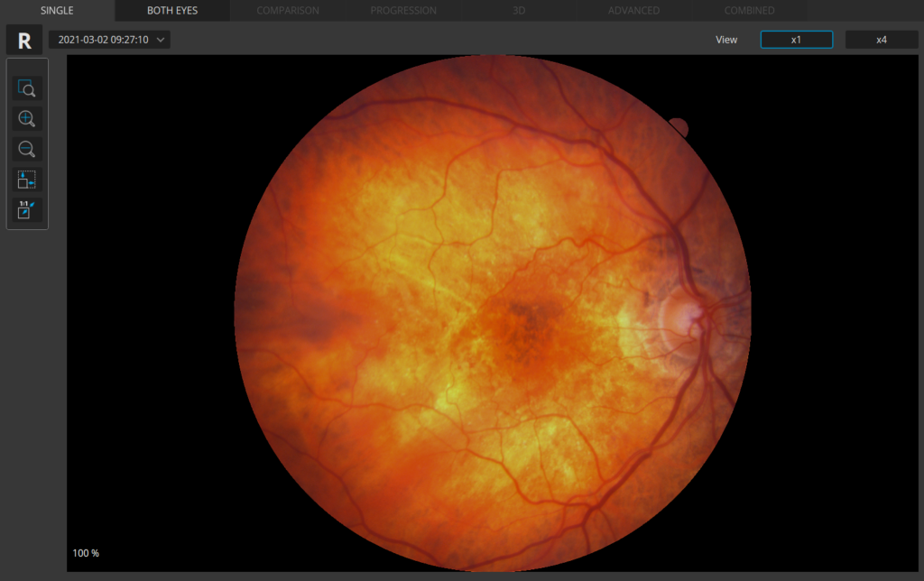
Task: Expand the date selector chevron arrow
Action: click(161, 40)
